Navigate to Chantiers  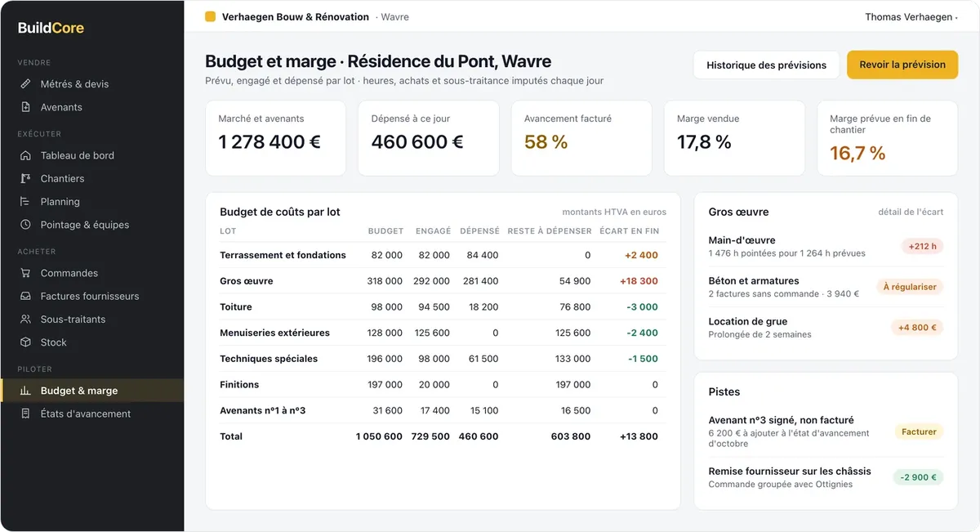(x=92, y=178)
